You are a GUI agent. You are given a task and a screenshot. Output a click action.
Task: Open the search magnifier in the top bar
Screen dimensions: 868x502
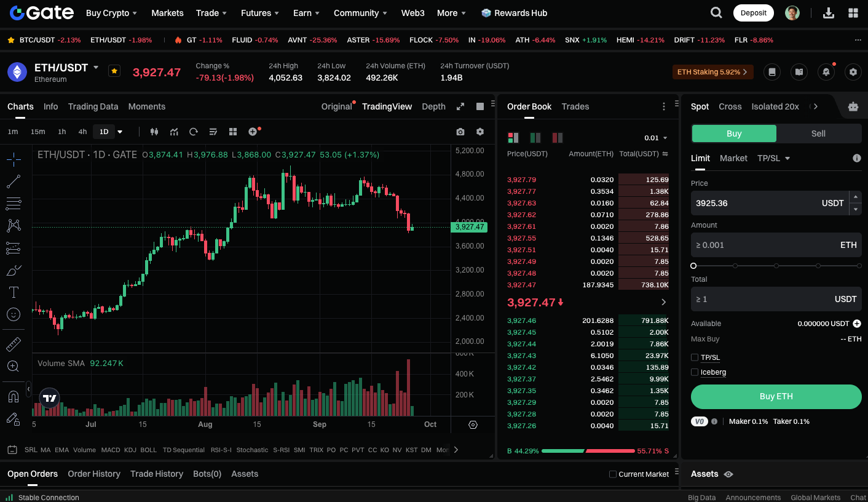click(716, 13)
